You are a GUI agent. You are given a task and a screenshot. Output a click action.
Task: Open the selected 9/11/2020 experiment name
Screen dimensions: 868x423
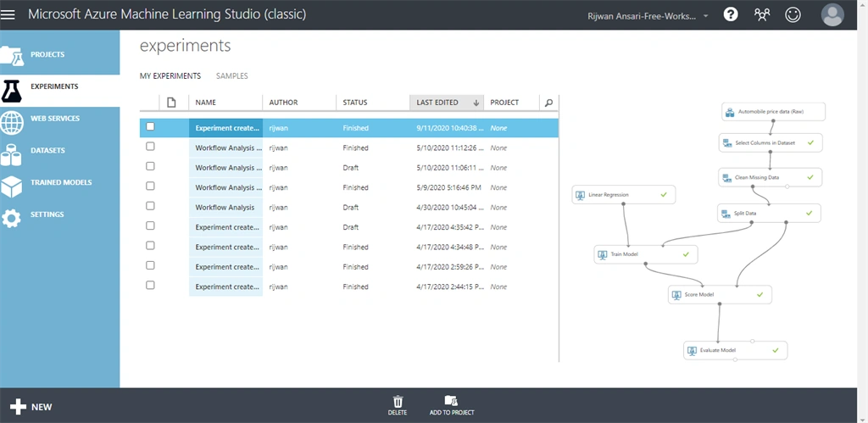tap(227, 128)
